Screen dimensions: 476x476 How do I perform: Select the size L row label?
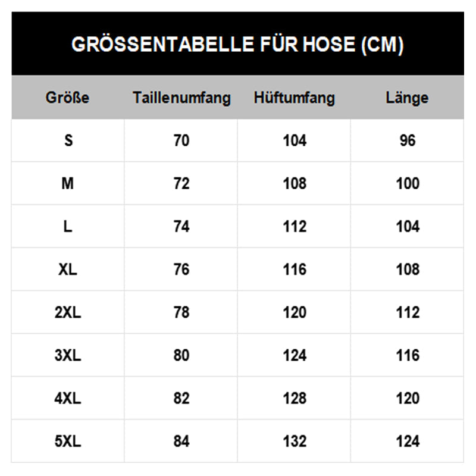click(68, 226)
